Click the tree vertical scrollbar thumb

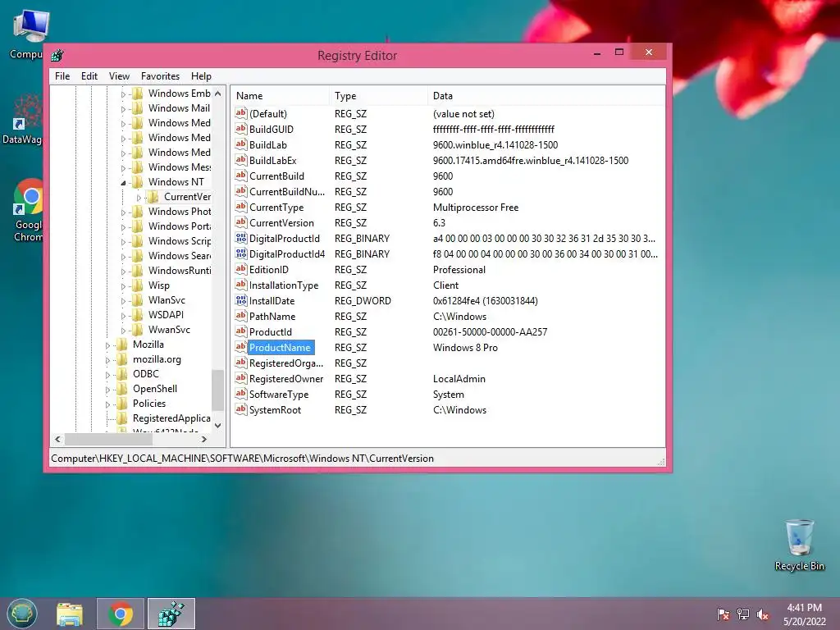[217, 390]
